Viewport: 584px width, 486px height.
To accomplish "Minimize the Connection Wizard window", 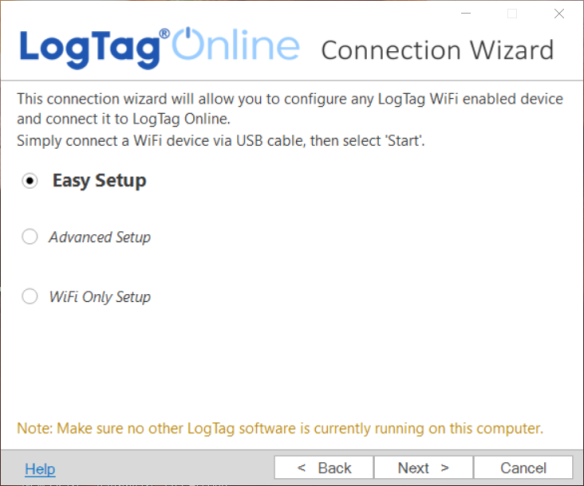I will pyautogui.click(x=466, y=13).
